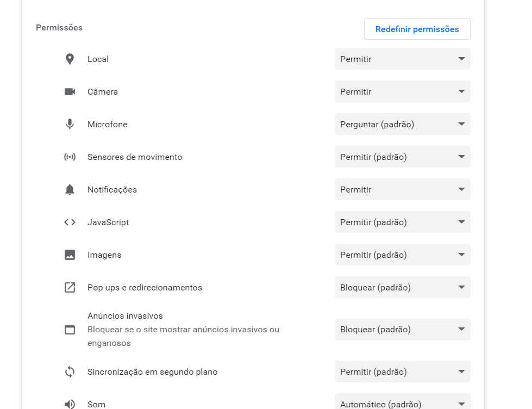Expand the Microfone Perguntar (padrão) dropdown
Screen dimensions: 532x409
[402, 124]
